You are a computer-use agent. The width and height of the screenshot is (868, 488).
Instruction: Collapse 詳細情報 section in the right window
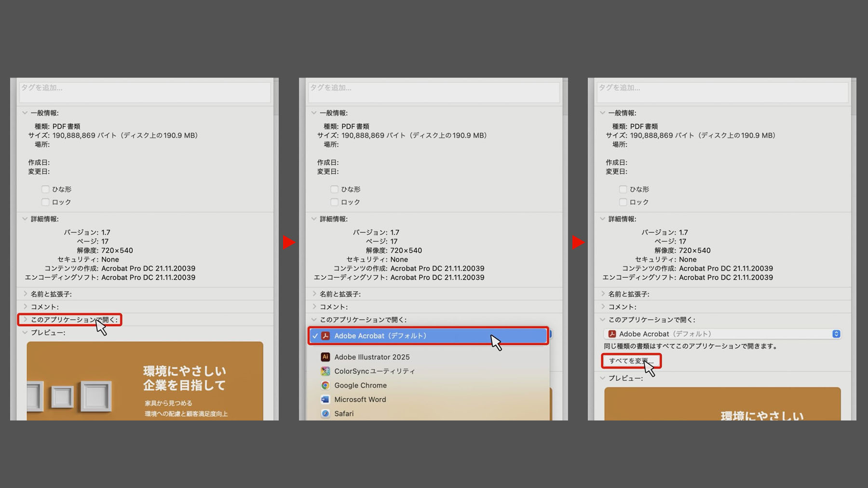[602, 219]
